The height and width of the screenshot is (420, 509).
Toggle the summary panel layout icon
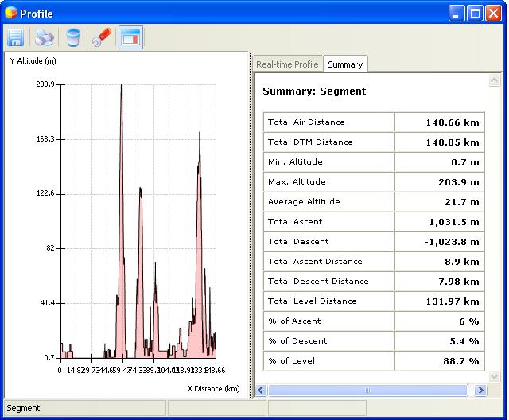[130, 37]
